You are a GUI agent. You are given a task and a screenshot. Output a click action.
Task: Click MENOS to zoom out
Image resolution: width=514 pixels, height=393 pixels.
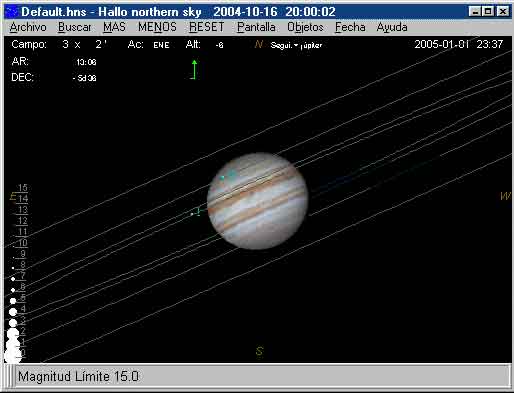pos(157,27)
